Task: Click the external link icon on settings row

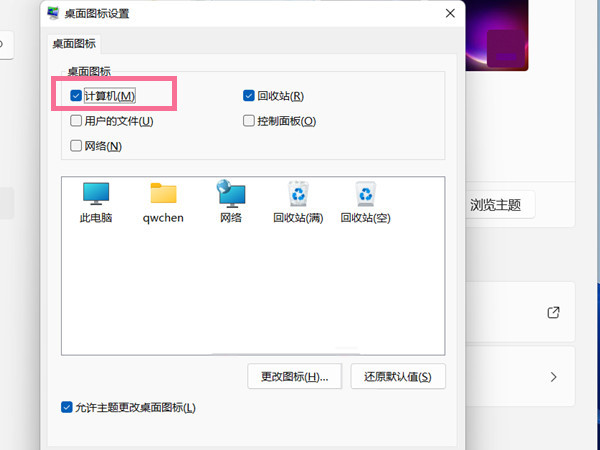Action: 553,313
